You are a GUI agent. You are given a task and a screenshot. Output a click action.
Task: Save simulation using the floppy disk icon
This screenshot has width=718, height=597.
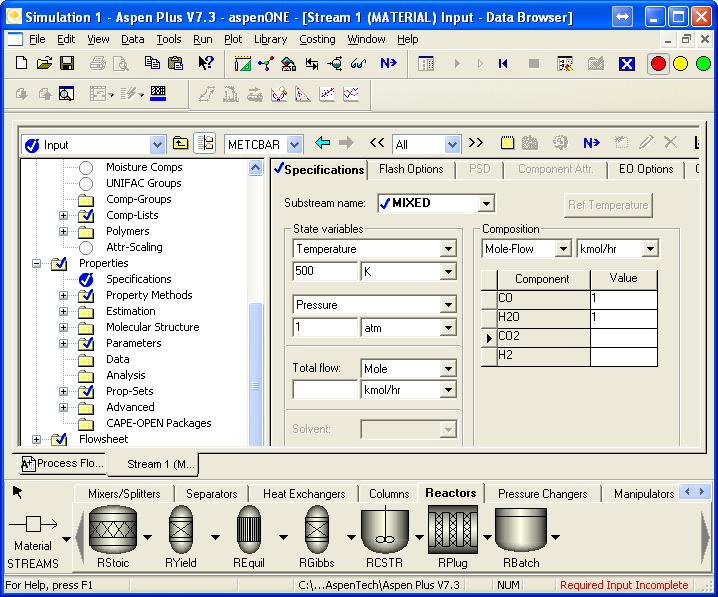(x=67, y=63)
